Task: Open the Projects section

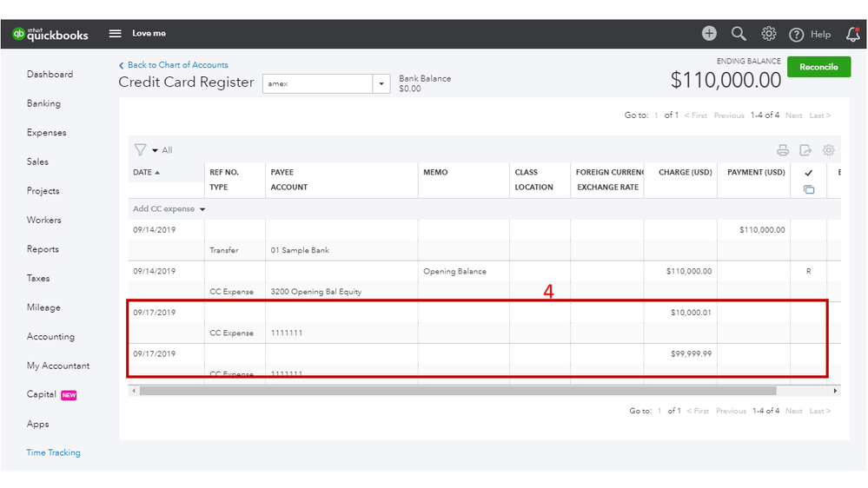Action: coord(43,191)
